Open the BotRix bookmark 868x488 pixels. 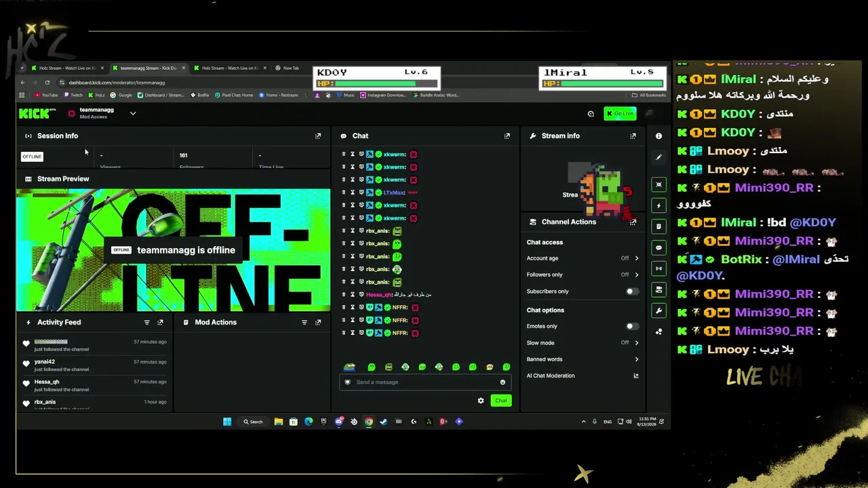(200, 95)
